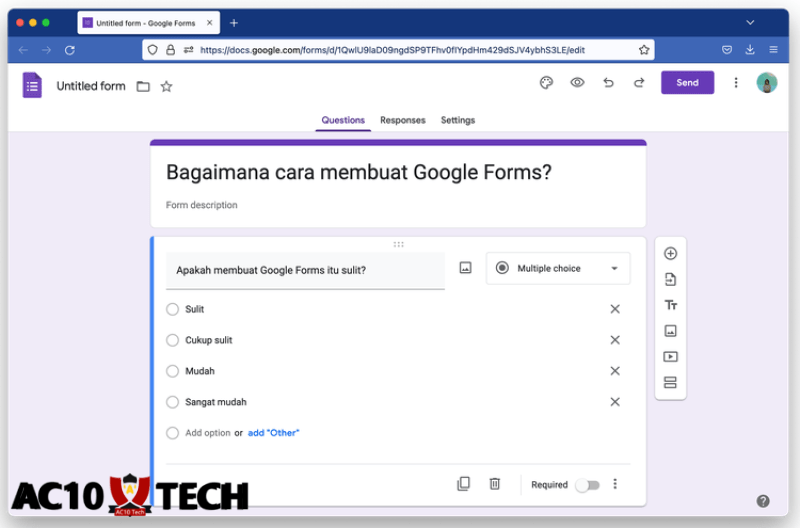Screen dimensions: 800x528
Task: Redo the last change
Action: click(639, 83)
